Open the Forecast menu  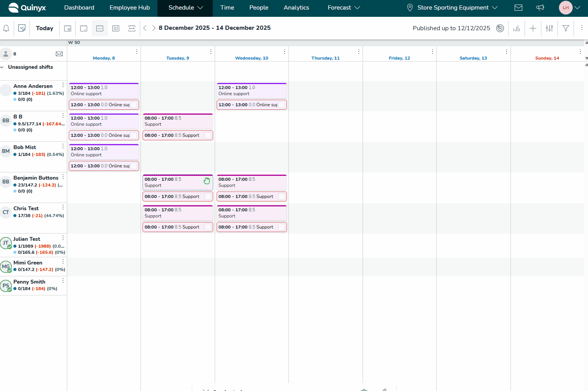click(x=344, y=8)
